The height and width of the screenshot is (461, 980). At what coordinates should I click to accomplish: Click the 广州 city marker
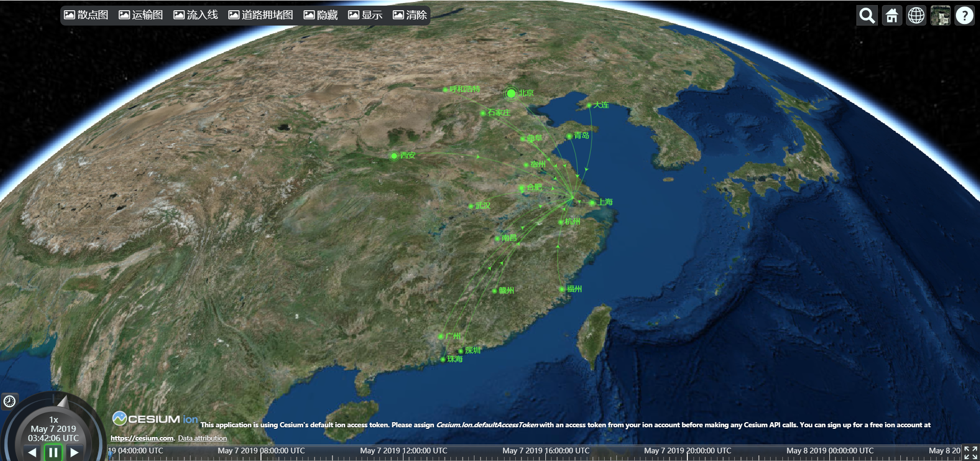click(x=441, y=336)
